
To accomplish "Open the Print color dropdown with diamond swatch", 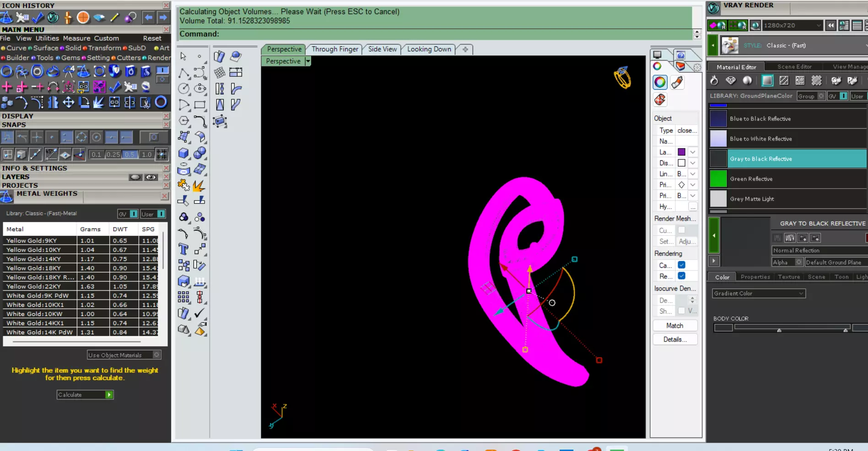I will tap(693, 185).
